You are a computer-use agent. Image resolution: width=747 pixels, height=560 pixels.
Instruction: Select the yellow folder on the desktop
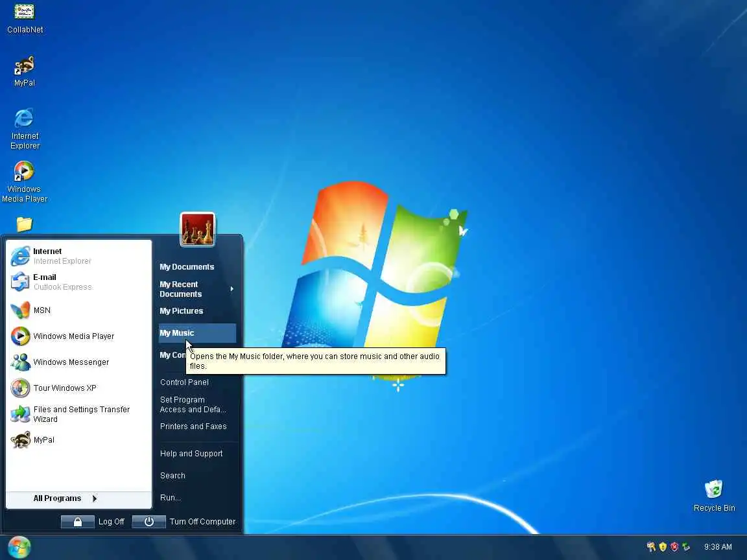tap(24, 224)
